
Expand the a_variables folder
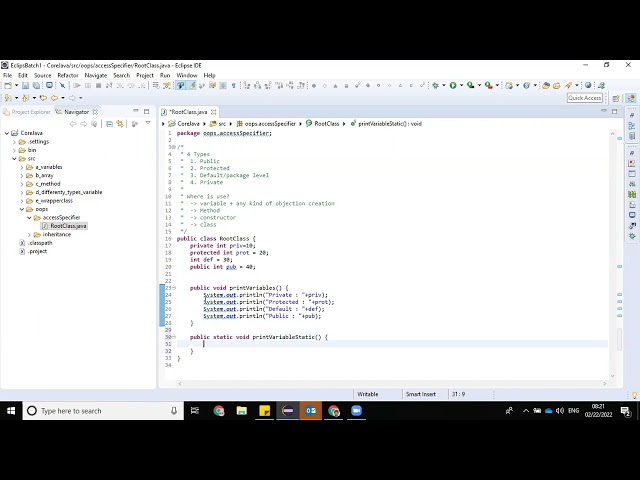tap(22, 167)
